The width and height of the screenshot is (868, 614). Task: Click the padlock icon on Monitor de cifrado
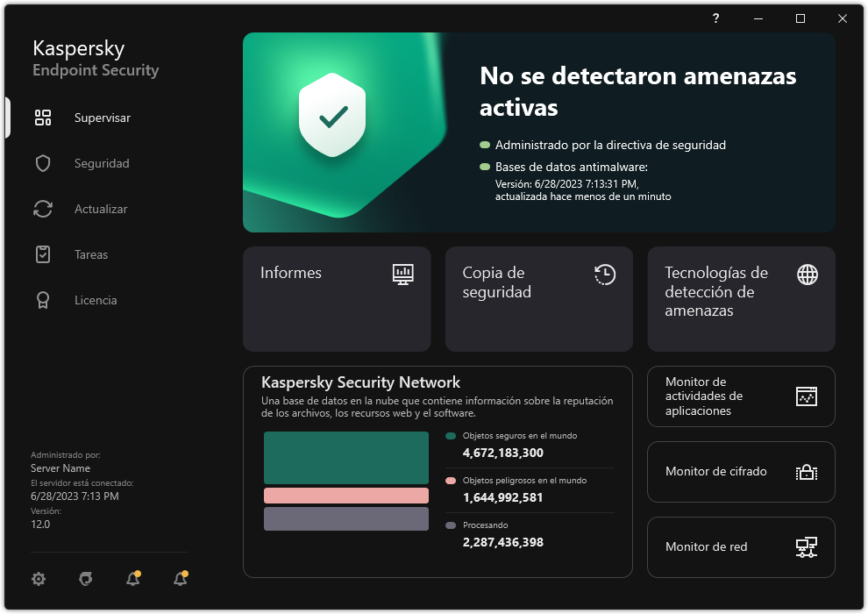pos(806,471)
